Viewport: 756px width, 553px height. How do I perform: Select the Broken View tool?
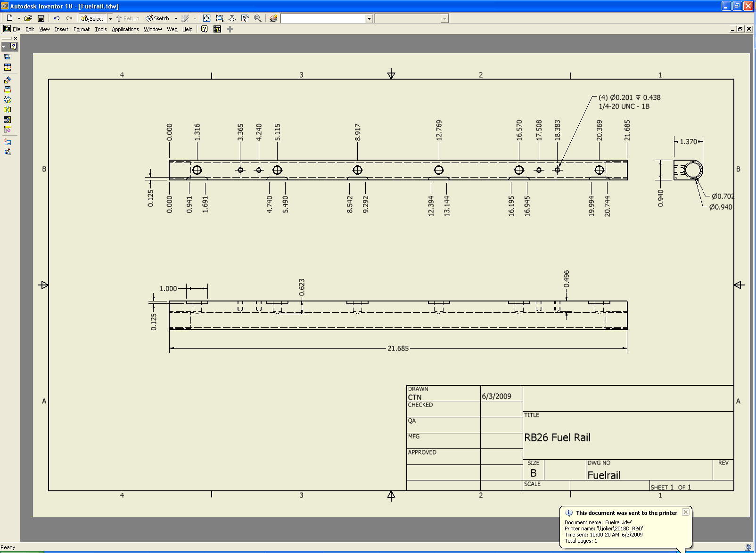(8, 109)
